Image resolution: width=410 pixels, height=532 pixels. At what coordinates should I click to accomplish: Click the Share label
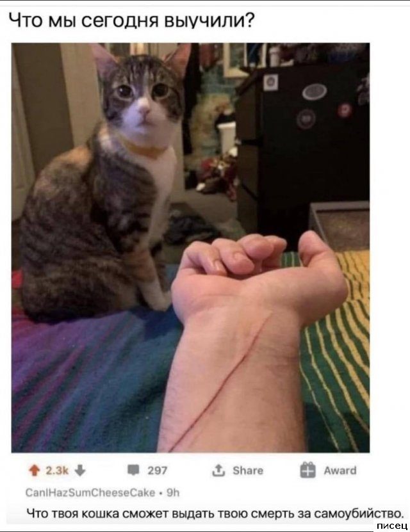click(248, 471)
